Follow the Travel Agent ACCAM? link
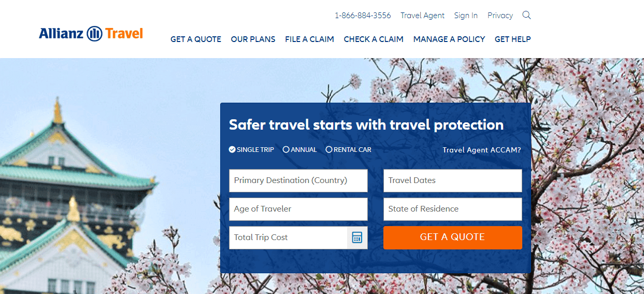Image resolution: width=644 pixels, height=294 pixels. [x=482, y=150]
